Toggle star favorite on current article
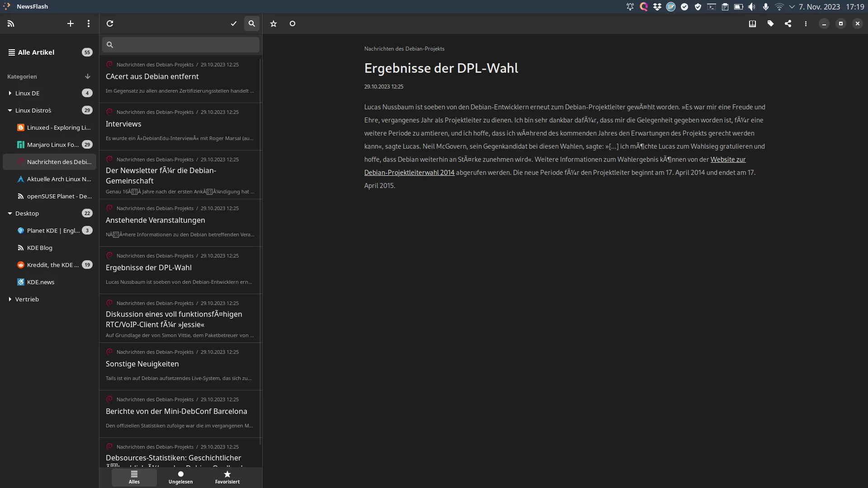868x488 pixels. [x=274, y=23]
